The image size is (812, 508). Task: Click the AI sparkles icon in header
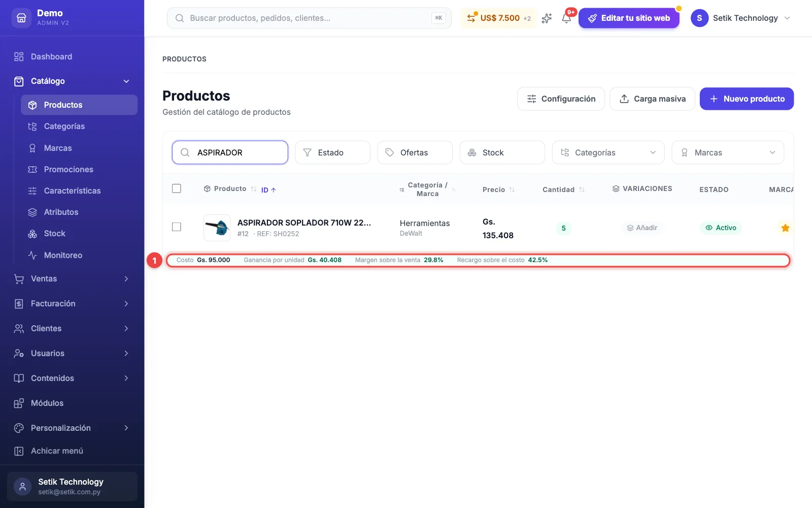click(x=547, y=18)
